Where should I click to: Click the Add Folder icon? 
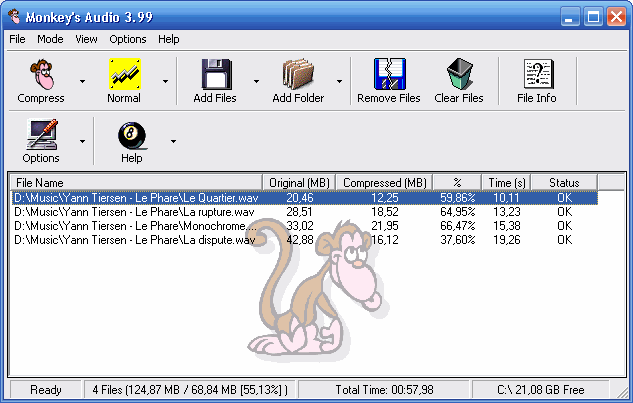point(298,74)
